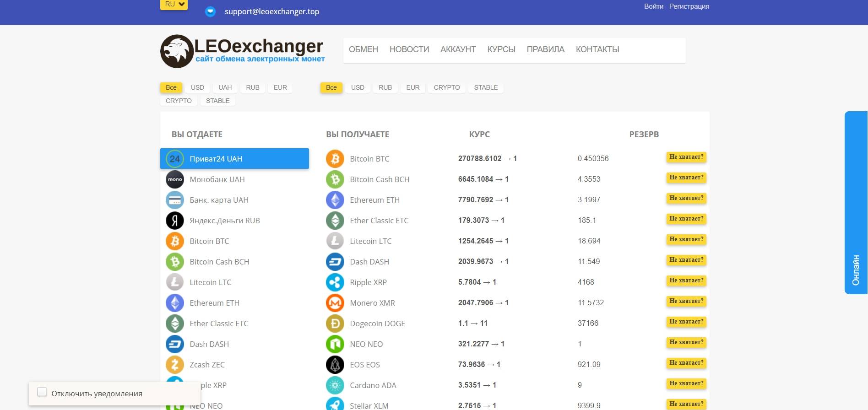868x410 pixels.
Task: Click 'Не хватает?' button for Cardano ADA
Action: pyautogui.click(x=686, y=383)
